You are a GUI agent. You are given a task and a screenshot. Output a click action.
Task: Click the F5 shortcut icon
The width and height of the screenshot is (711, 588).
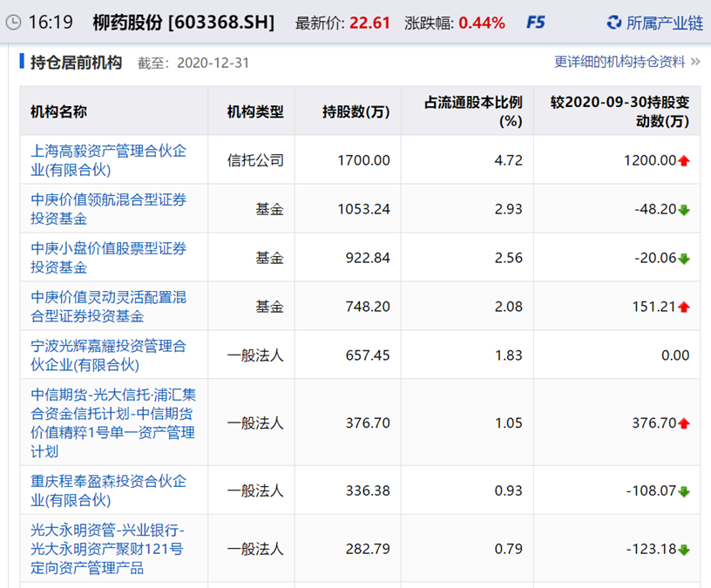[x=536, y=23]
